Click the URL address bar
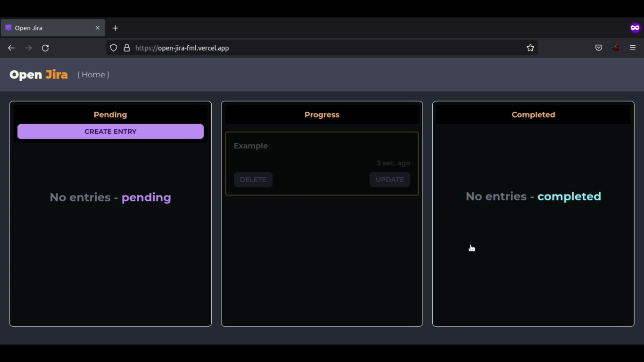The height and width of the screenshot is (362, 644). pos(322,48)
